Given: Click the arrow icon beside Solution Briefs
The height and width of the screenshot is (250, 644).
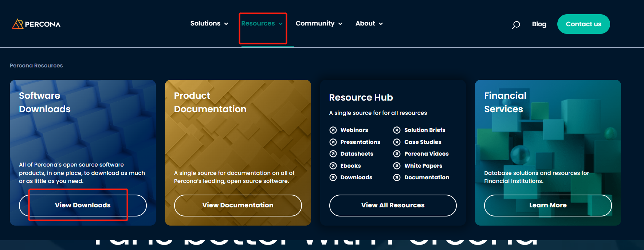Looking at the screenshot, I should 397,130.
